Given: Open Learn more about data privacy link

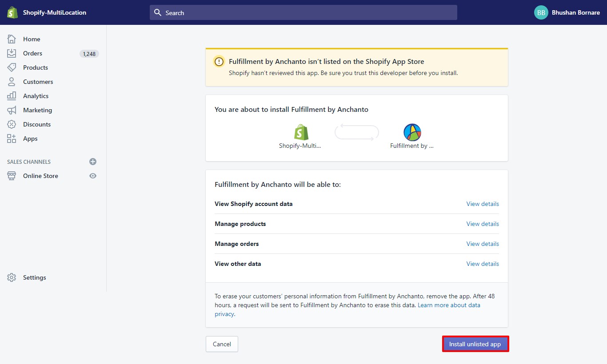Looking at the screenshot, I should pyautogui.click(x=449, y=305).
